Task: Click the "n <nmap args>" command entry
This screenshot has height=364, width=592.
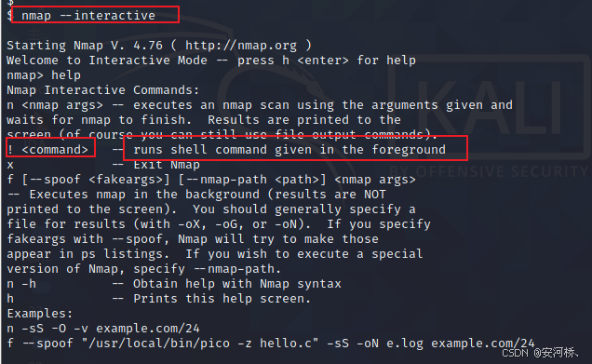Action: [55, 105]
